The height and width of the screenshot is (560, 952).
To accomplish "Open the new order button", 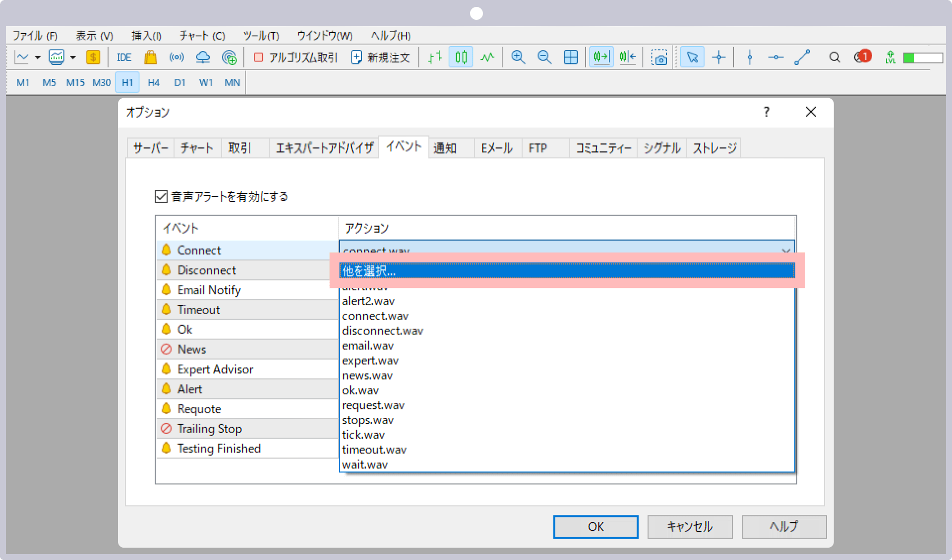I will click(380, 57).
